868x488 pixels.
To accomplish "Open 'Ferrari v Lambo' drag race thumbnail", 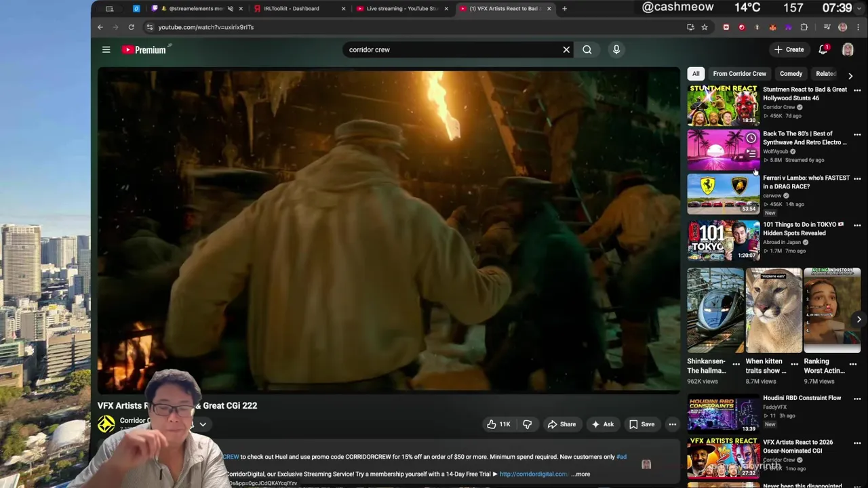I will [724, 194].
